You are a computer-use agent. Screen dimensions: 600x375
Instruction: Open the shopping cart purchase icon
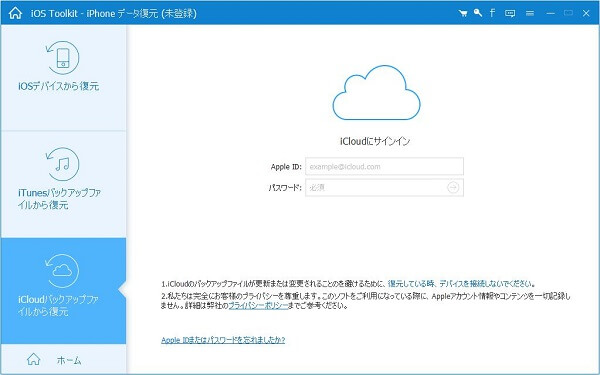click(x=463, y=13)
